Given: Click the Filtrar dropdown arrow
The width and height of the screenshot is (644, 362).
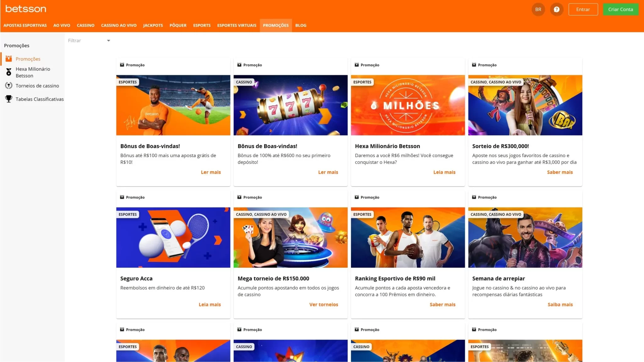Looking at the screenshot, I should [108, 41].
